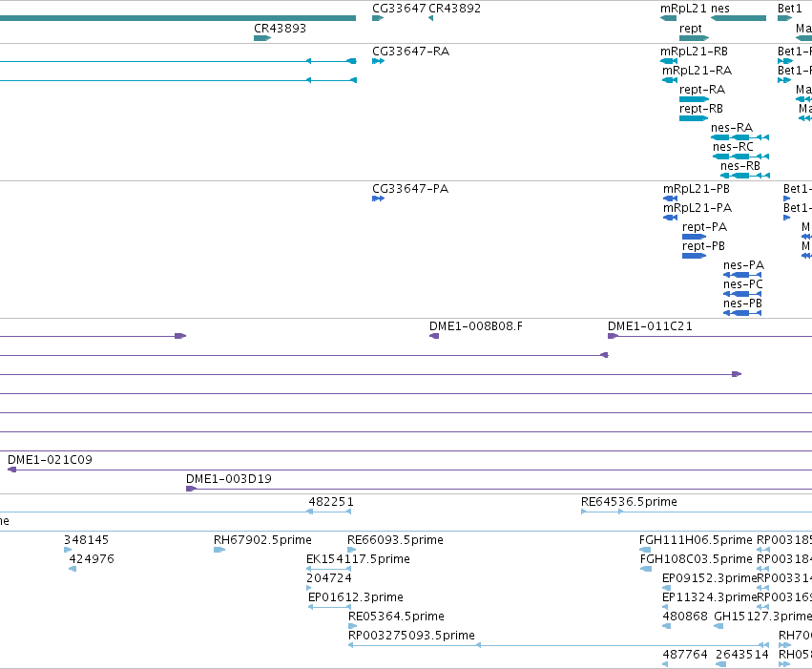Select the rept-RB transcript label
812x669 pixels.
[701, 109]
